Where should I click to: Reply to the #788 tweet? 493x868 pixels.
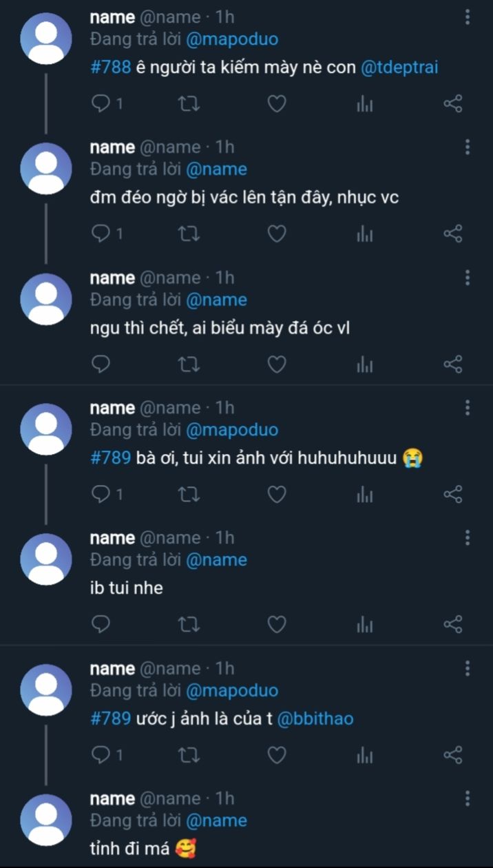[101, 104]
